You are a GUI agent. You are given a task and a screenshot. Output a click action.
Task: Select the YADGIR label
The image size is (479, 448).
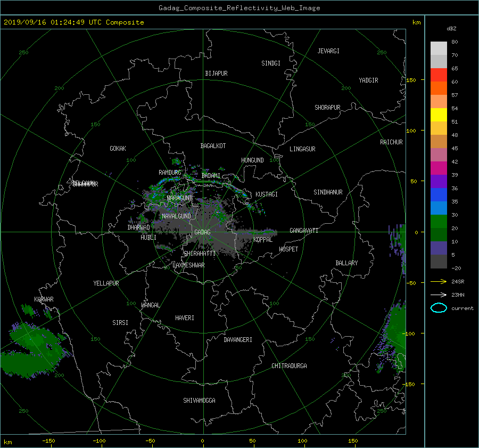pos(368,80)
